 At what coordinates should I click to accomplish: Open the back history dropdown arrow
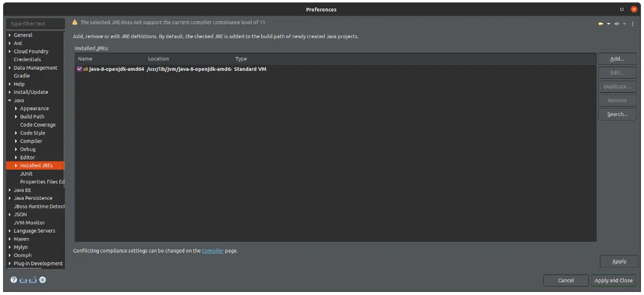(x=608, y=24)
